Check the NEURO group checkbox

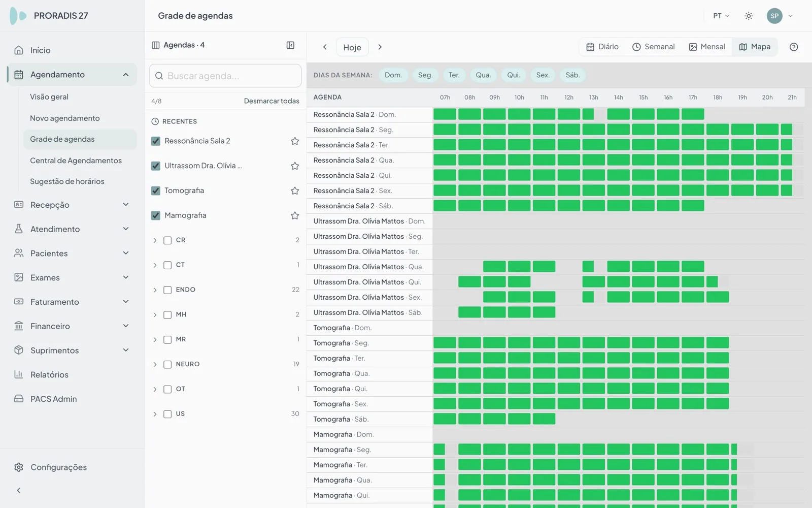[x=167, y=364]
